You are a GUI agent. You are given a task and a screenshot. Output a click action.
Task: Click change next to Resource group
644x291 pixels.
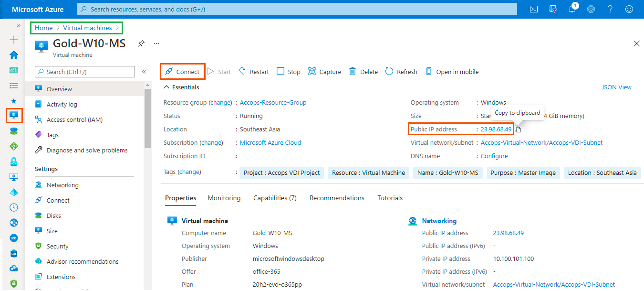(x=220, y=102)
